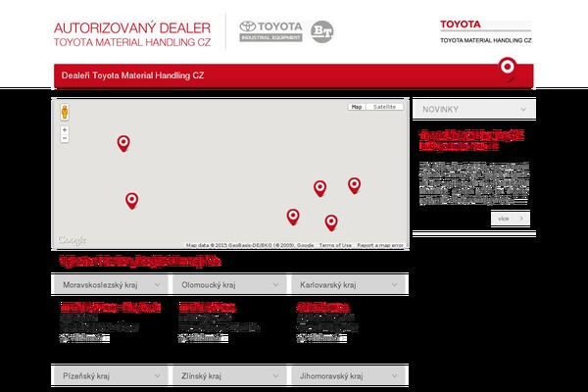This screenshot has height=392, width=588.
Task: Click the map data copyright text
Action: [x=250, y=245]
